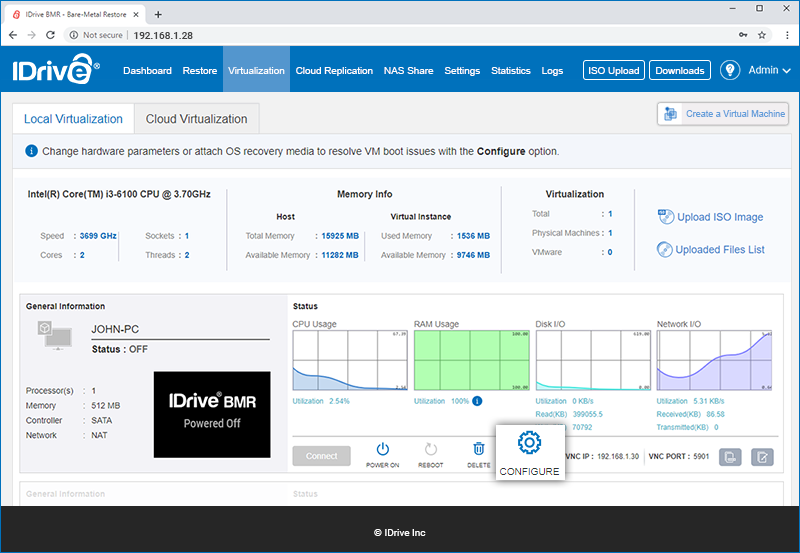Viewport: 800px width, 553px height.
Task: Expand the Admin account dropdown
Action: [769, 70]
